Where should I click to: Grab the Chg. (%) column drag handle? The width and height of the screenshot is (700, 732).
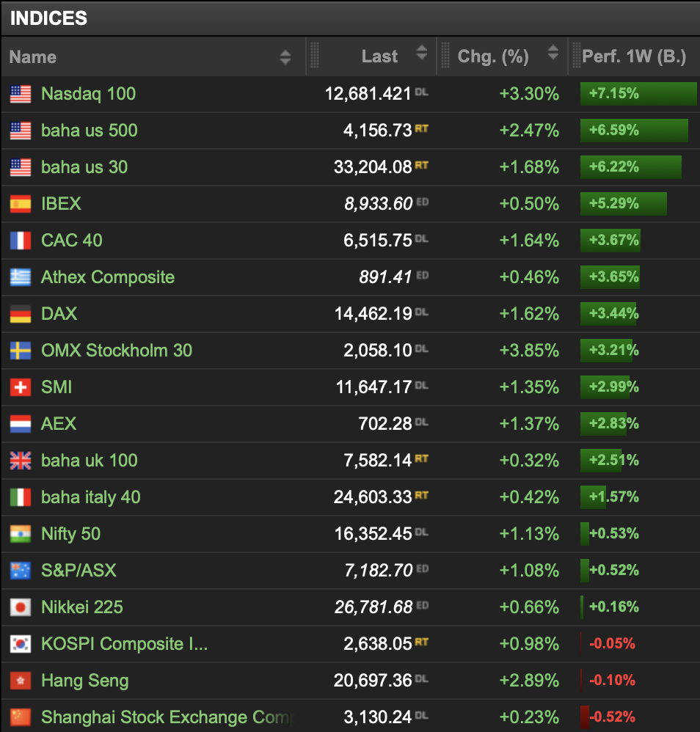pos(445,55)
